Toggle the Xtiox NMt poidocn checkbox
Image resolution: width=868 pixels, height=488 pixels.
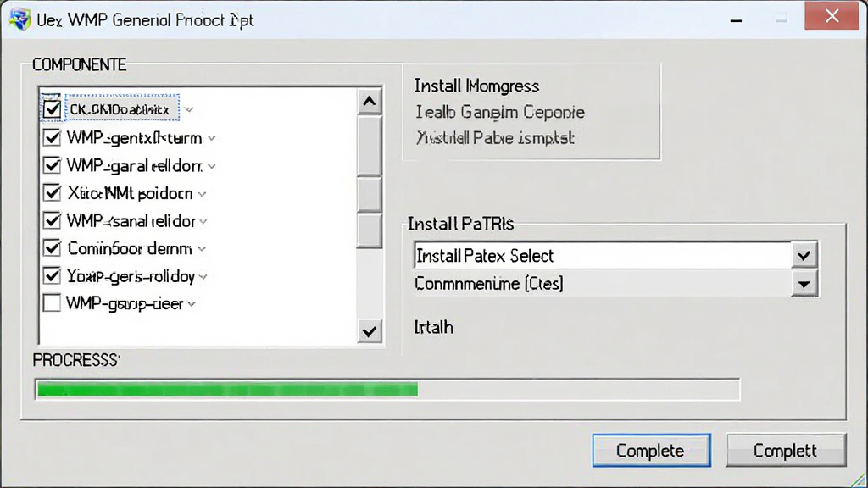click(52, 192)
